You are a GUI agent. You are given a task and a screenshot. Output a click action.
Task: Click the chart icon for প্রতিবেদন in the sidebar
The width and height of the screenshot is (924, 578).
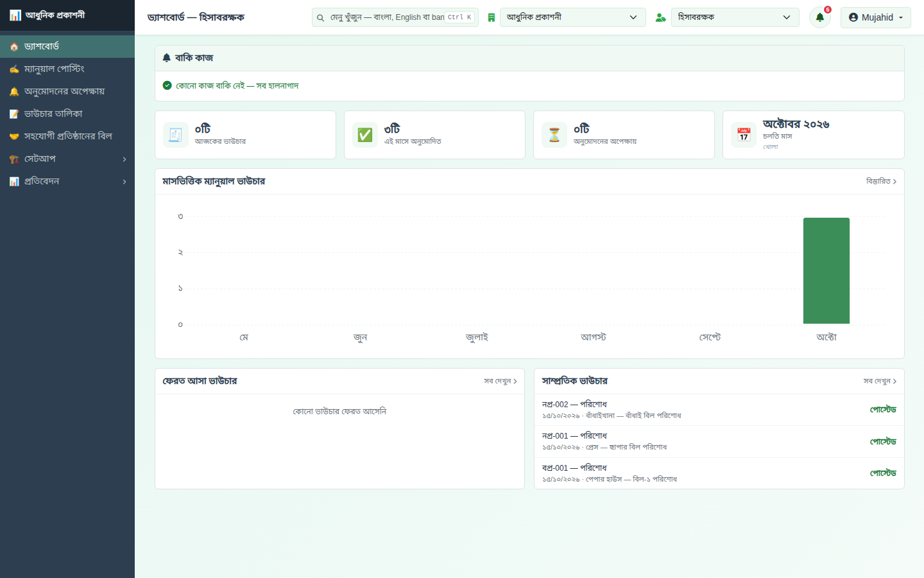[14, 182]
